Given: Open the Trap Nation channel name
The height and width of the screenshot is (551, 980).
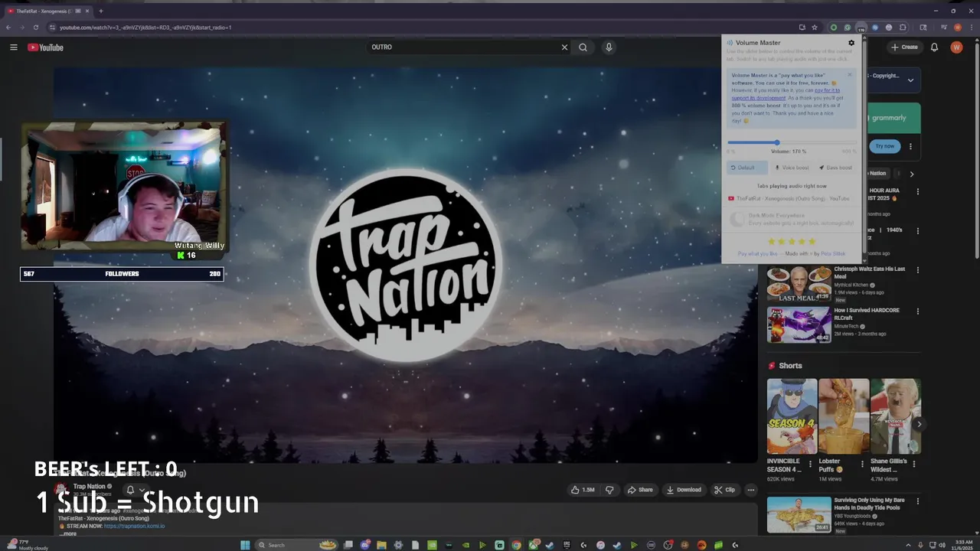Looking at the screenshot, I should tap(90, 486).
